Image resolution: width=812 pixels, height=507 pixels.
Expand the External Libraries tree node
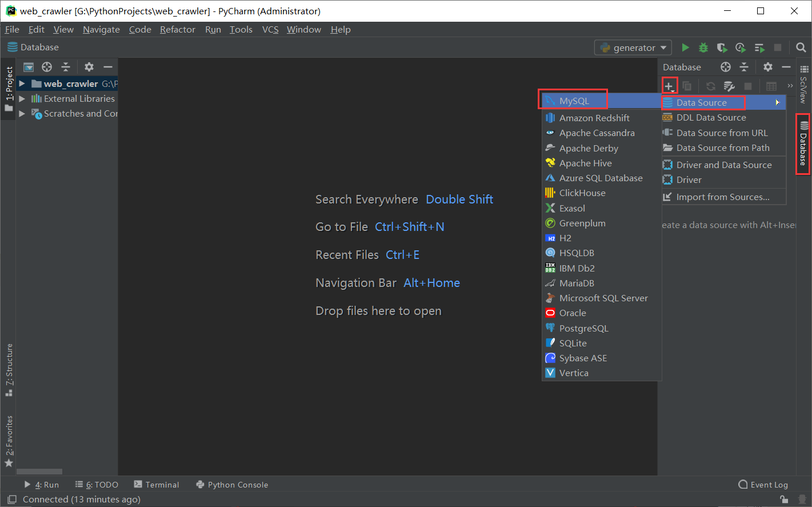click(x=21, y=98)
